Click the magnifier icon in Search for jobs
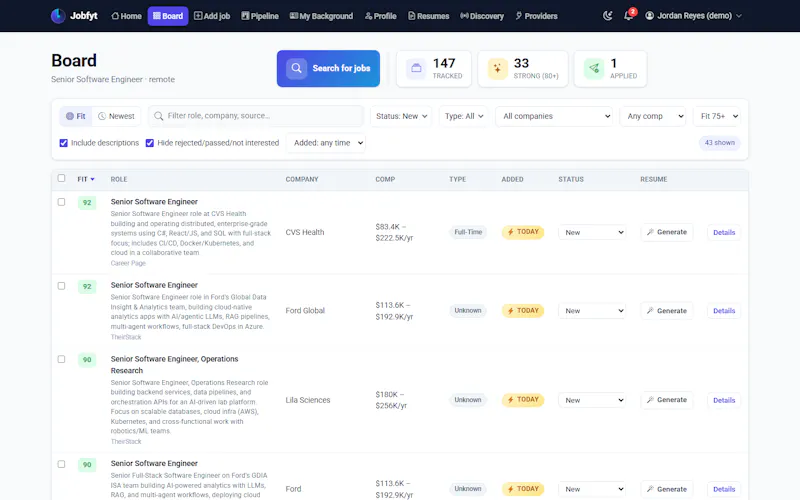 296,68
